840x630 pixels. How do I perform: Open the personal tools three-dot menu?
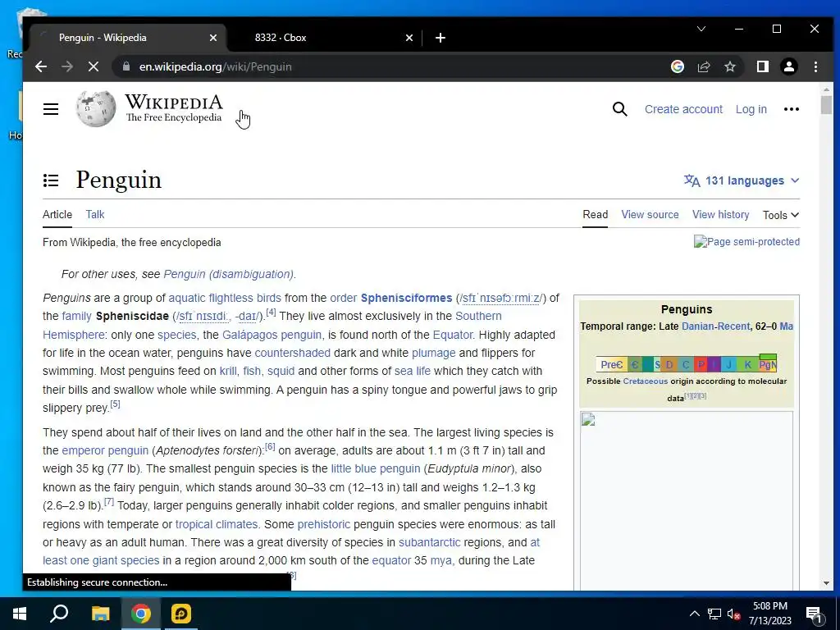[x=792, y=109]
